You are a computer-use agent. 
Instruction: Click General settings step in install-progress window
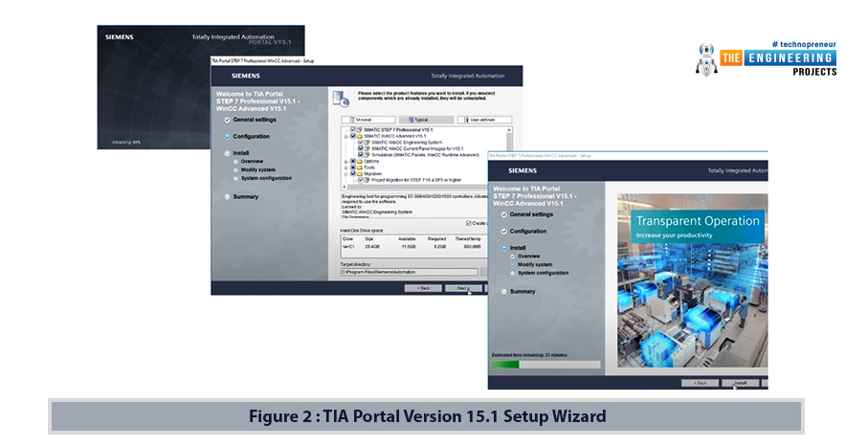531,214
